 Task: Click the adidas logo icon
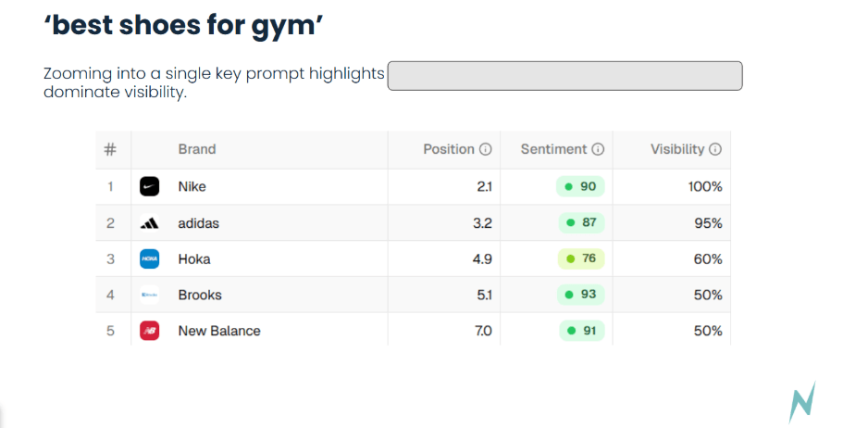coord(149,223)
